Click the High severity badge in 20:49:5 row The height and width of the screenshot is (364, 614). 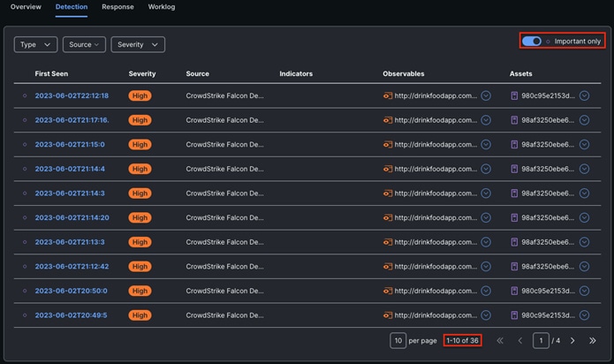[140, 315]
